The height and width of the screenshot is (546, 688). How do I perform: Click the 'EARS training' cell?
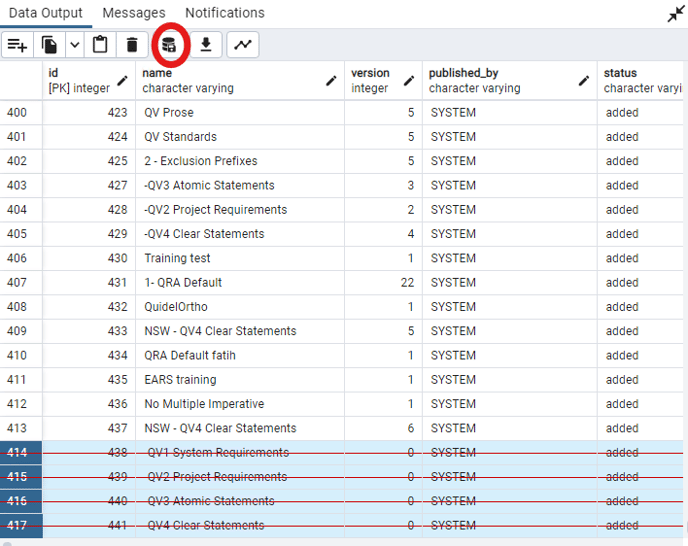pos(240,380)
